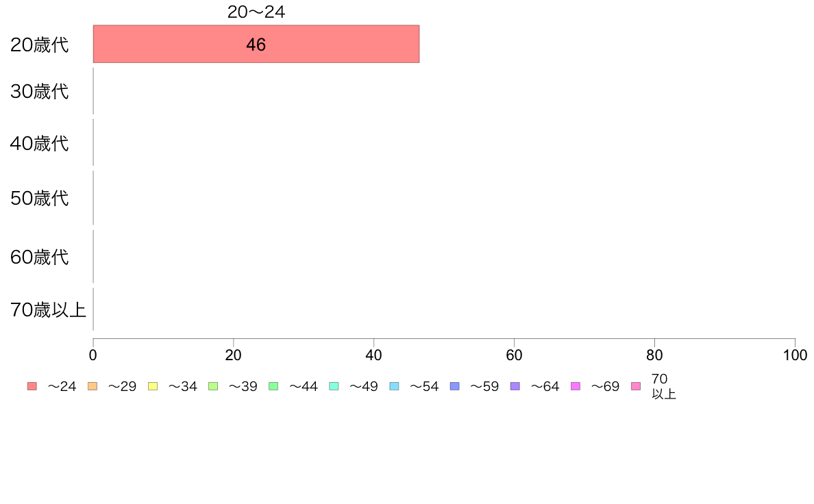Click the 50歳代 row label
Viewport: 814px width, 504px height.
(40, 199)
